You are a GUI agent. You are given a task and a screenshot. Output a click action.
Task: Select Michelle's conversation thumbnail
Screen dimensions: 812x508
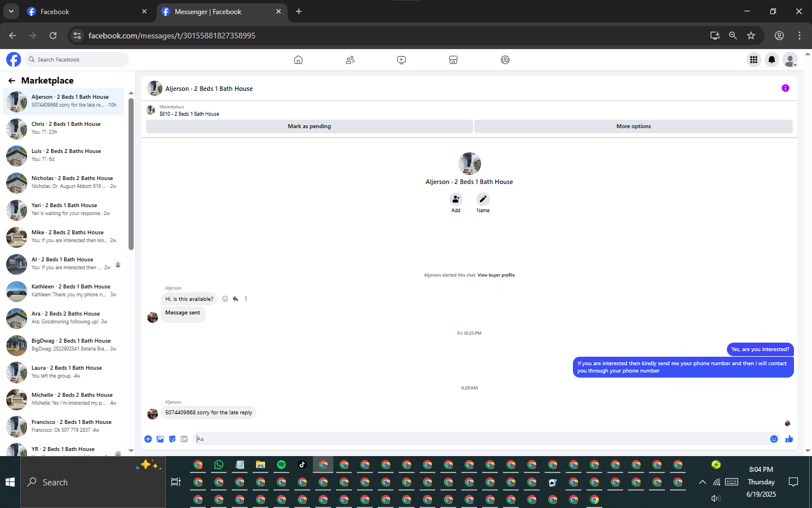pyautogui.click(x=16, y=400)
